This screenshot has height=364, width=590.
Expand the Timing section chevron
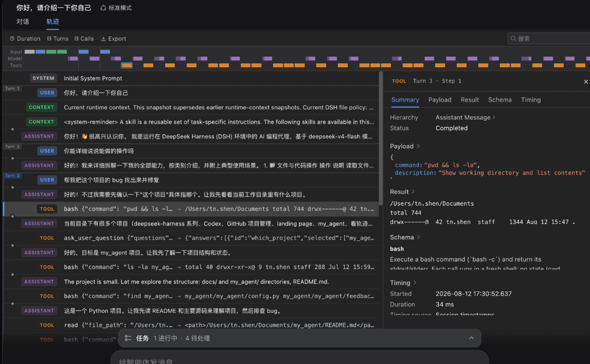click(x=415, y=283)
